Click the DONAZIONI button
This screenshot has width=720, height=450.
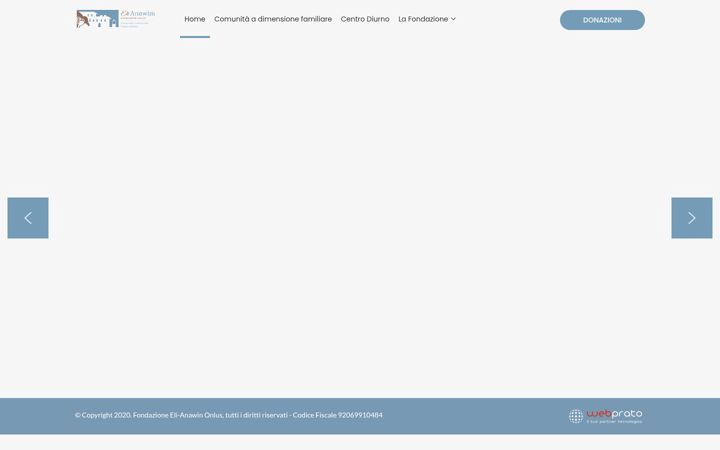click(602, 20)
